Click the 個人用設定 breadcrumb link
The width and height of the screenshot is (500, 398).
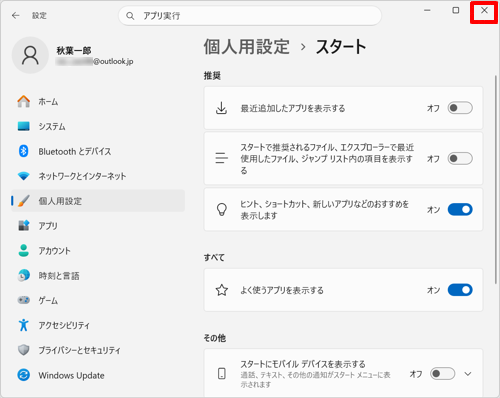click(x=246, y=46)
